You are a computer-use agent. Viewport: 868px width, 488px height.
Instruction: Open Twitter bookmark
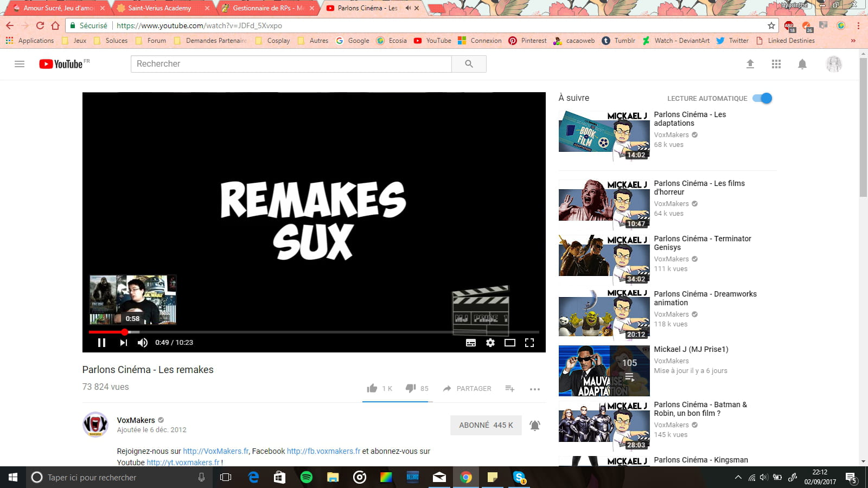pos(732,41)
